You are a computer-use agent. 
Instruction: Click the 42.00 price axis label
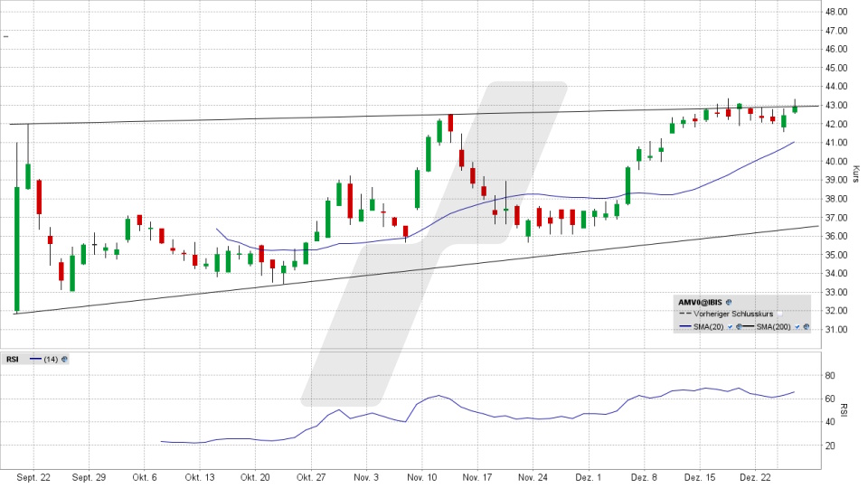pyautogui.click(x=835, y=124)
